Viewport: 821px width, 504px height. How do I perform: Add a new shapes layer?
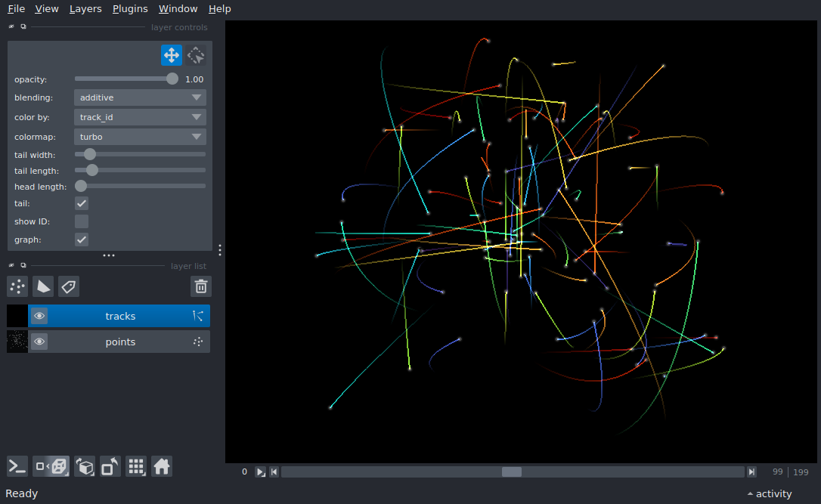click(x=43, y=286)
